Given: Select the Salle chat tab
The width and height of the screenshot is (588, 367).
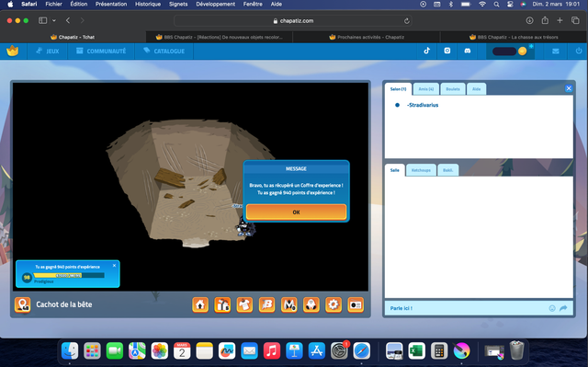Looking at the screenshot, I should click(x=395, y=170).
